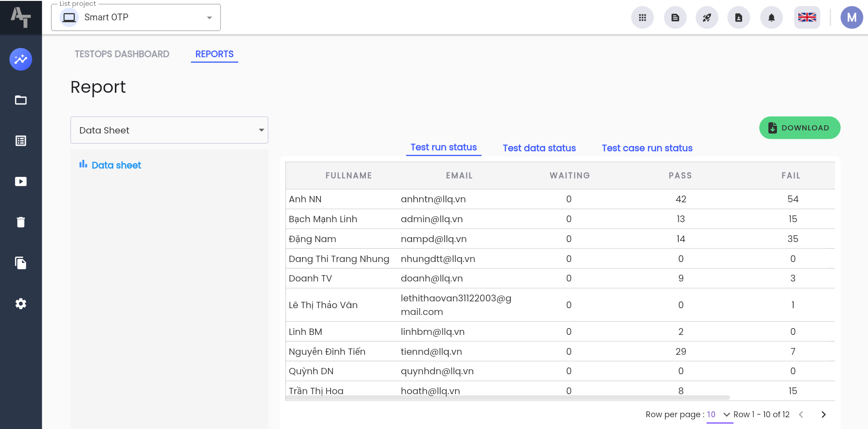Click the FULLNAME column header
The width and height of the screenshot is (868, 429).
[349, 176]
